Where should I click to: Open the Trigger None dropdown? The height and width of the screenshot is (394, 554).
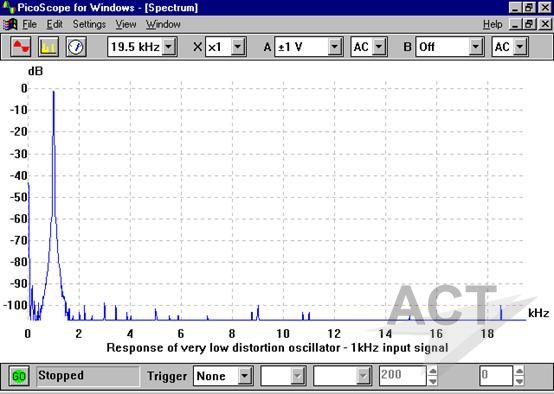[244, 376]
